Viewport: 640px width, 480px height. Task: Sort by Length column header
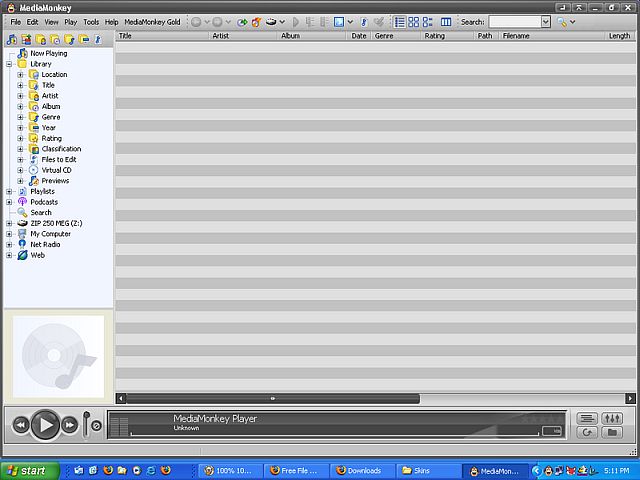[619, 36]
